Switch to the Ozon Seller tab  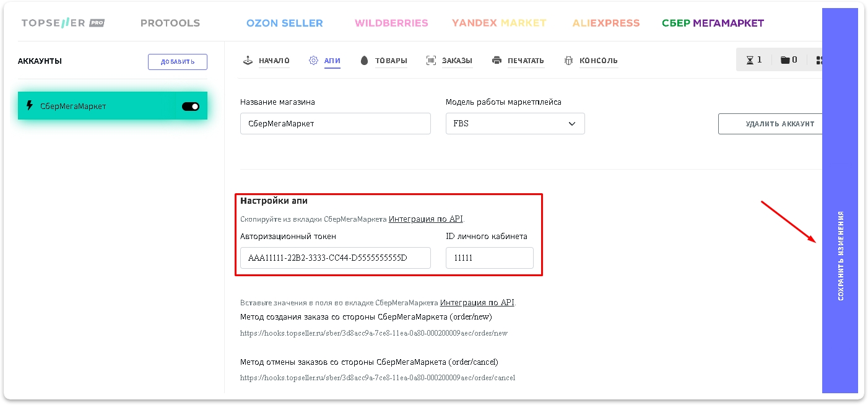pyautogui.click(x=284, y=24)
